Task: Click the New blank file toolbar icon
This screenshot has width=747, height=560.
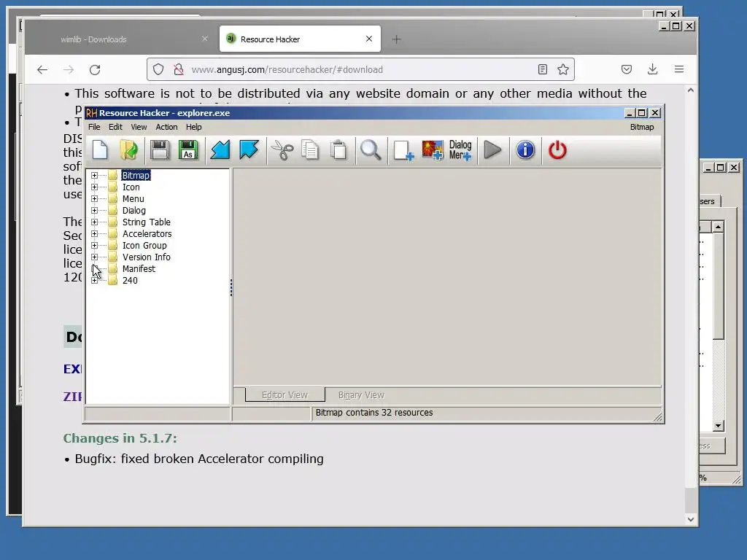Action: 100,150
